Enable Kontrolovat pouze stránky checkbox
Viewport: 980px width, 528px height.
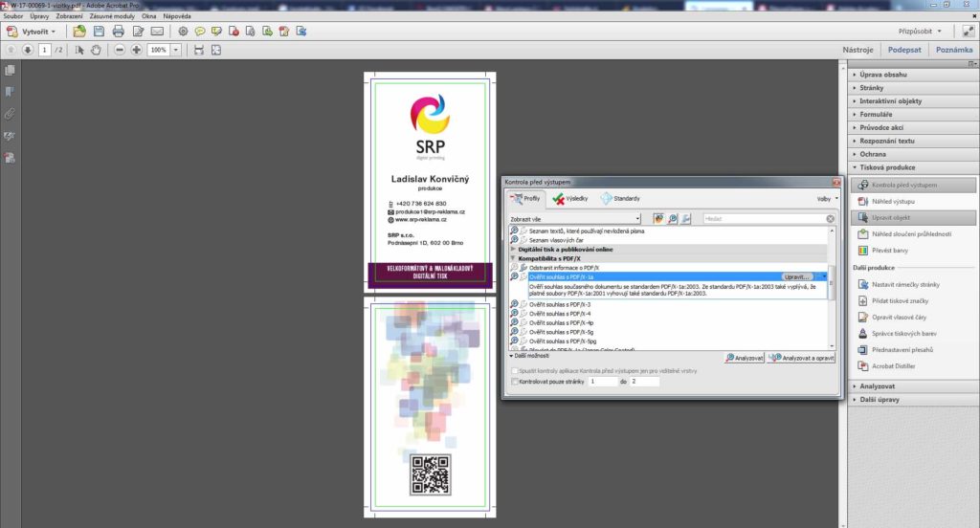click(515, 381)
